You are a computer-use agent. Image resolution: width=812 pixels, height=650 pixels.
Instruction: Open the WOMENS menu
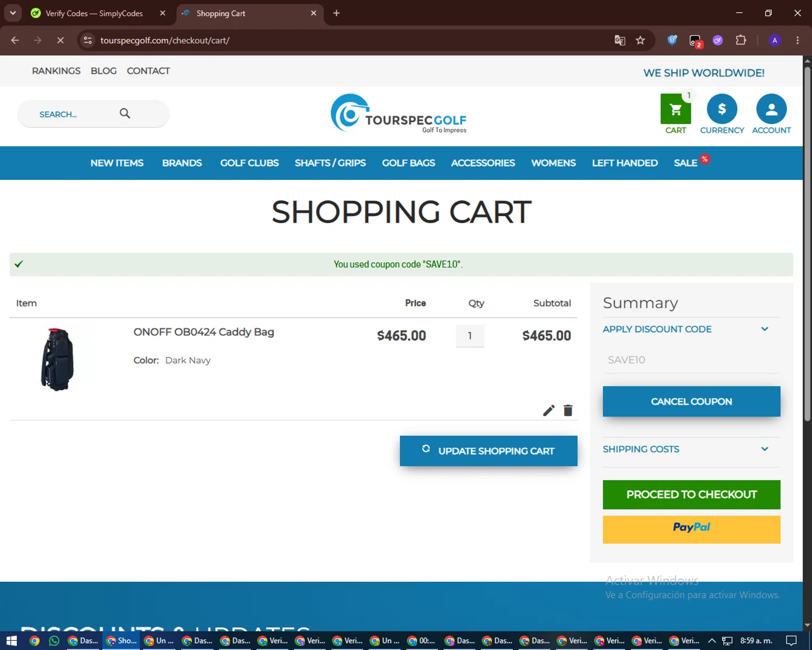553,163
